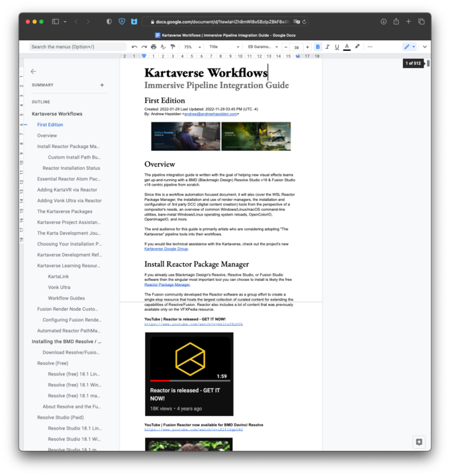
Task: Select Adding KartaVR via Reactor outline item
Action: coord(67,190)
